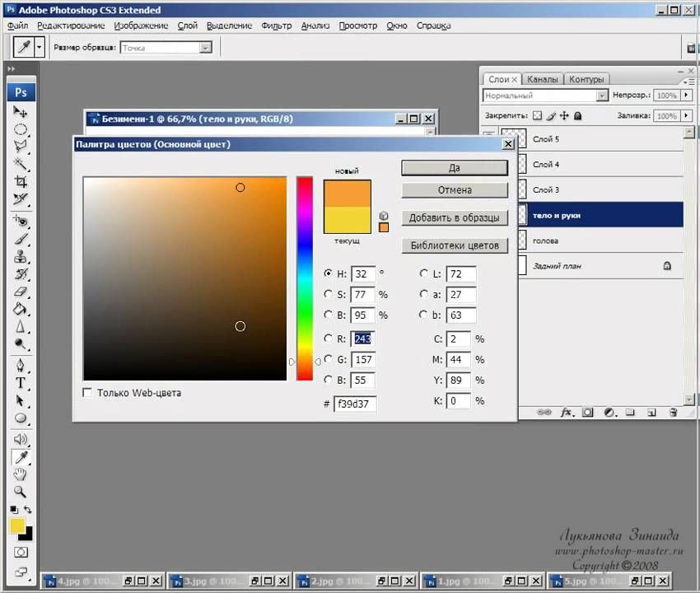Select the L lightness radio button
This screenshot has height=593, width=700.
pos(424,273)
